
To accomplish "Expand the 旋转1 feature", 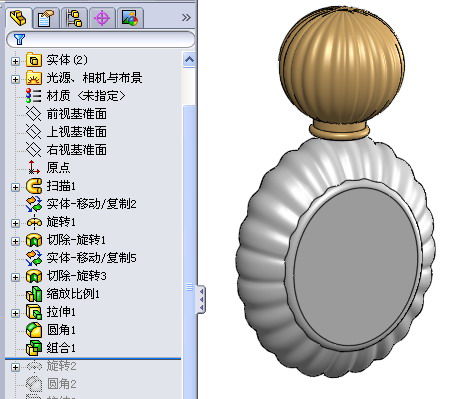I will coord(15,223).
